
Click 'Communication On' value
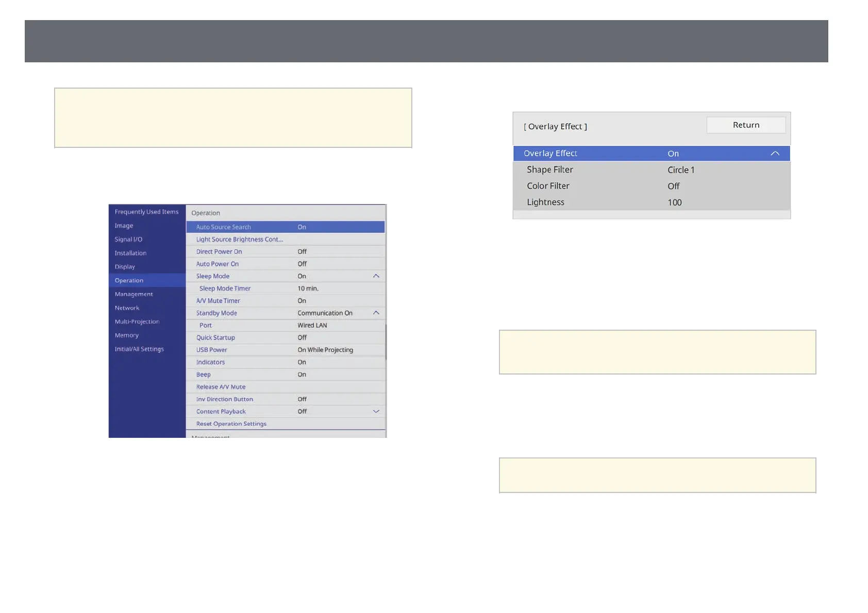pyautogui.click(x=325, y=313)
